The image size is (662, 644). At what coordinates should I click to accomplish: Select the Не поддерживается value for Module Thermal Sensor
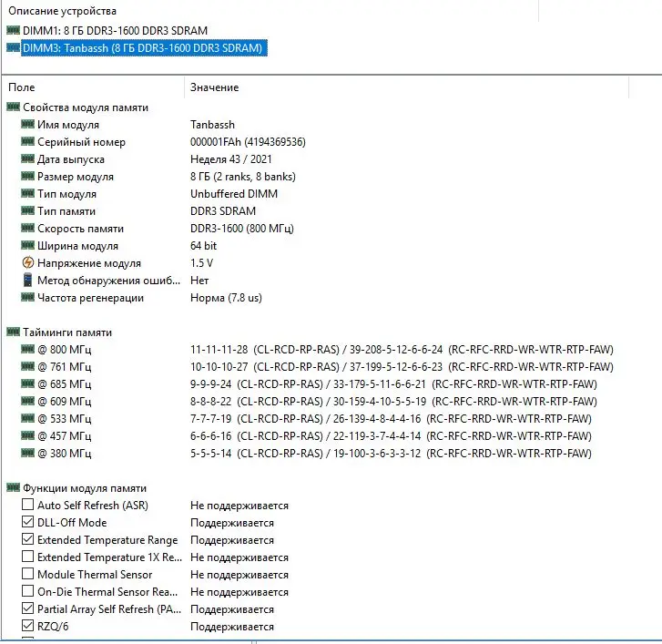239,575
